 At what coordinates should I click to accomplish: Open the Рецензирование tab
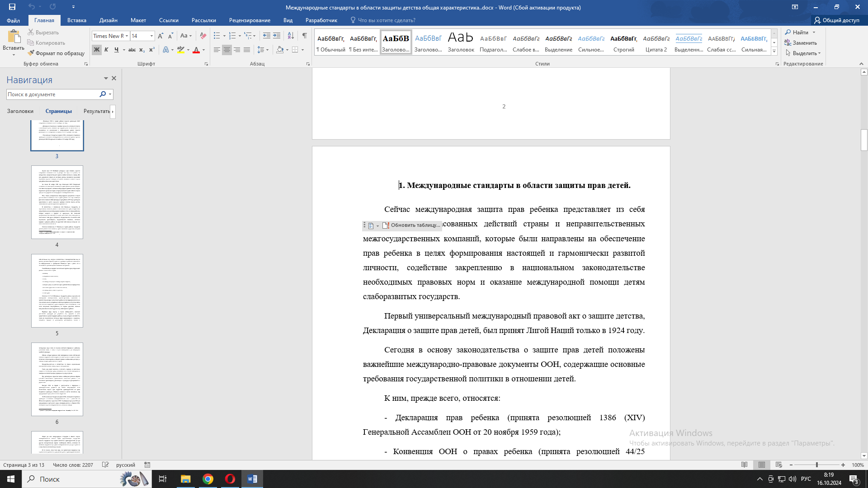point(250,20)
